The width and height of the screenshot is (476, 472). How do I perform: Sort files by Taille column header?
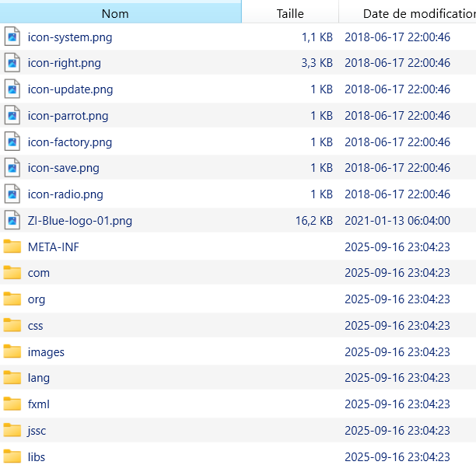click(x=290, y=13)
